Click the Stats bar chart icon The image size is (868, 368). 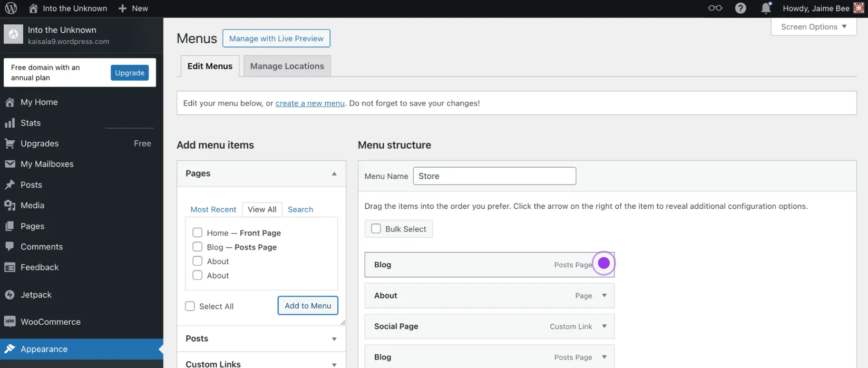(9, 123)
